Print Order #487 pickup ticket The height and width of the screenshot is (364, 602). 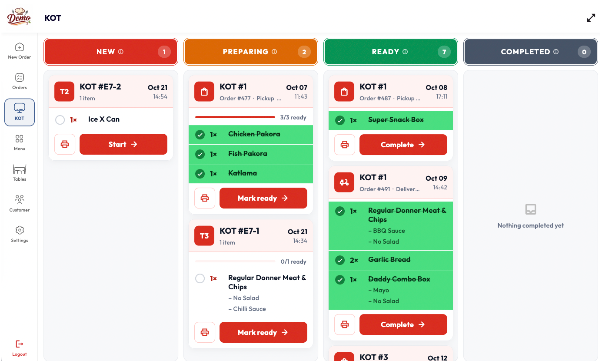click(x=345, y=145)
